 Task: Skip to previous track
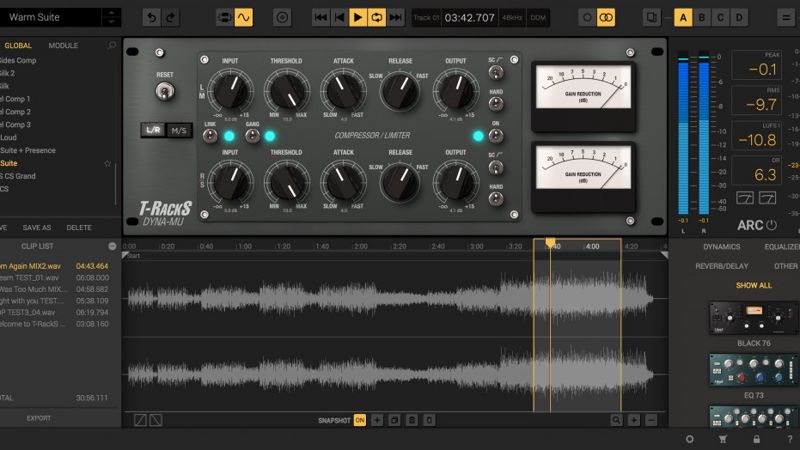pos(320,18)
